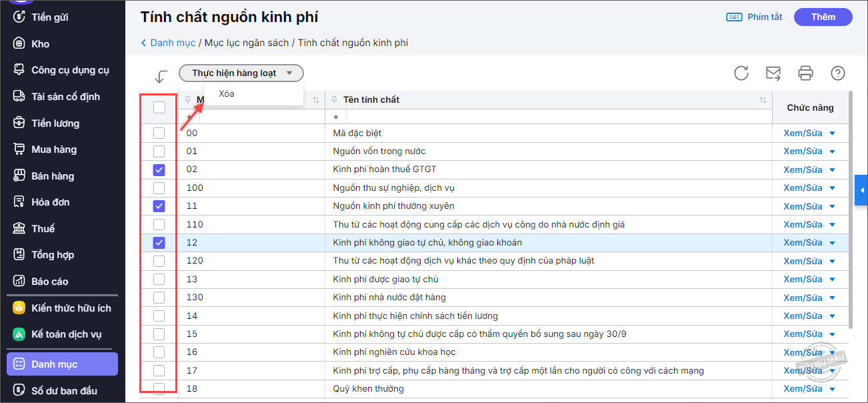Image resolution: width=868 pixels, height=403 pixels.
Task: Expand the Thực hiện hàng loạt dropdown
Action: click(241, 73)
